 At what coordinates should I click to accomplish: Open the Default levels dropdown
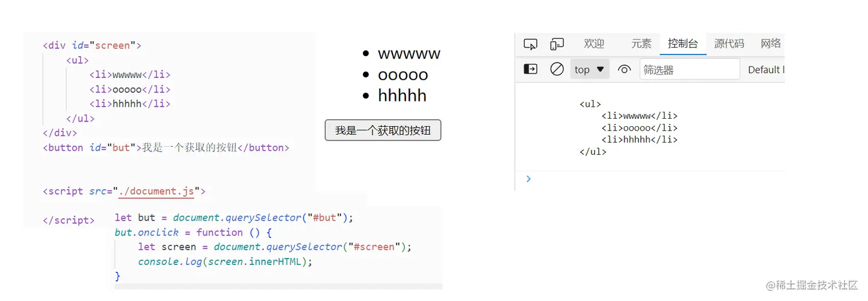(x=766, y=69)
